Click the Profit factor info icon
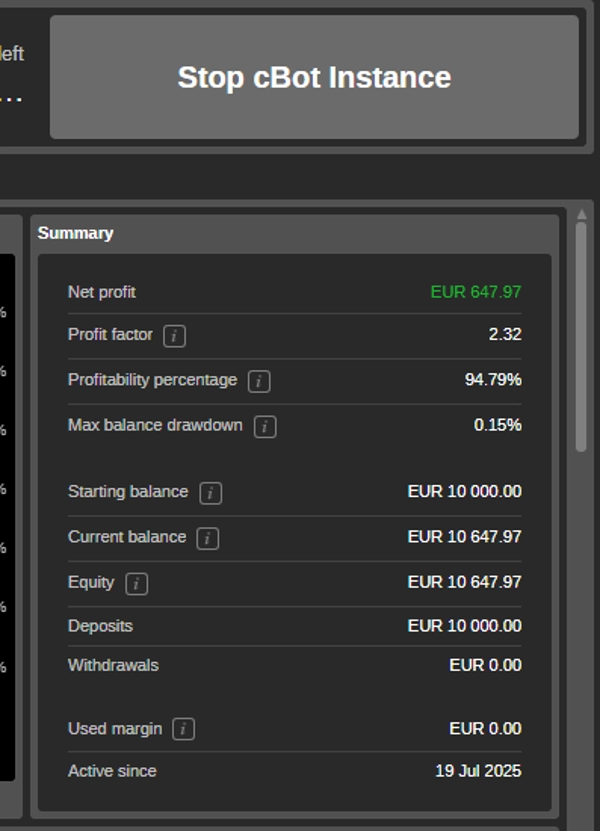The width and height of the screenshot is (600, 831). pyautogui.click(x=174, y=336)
